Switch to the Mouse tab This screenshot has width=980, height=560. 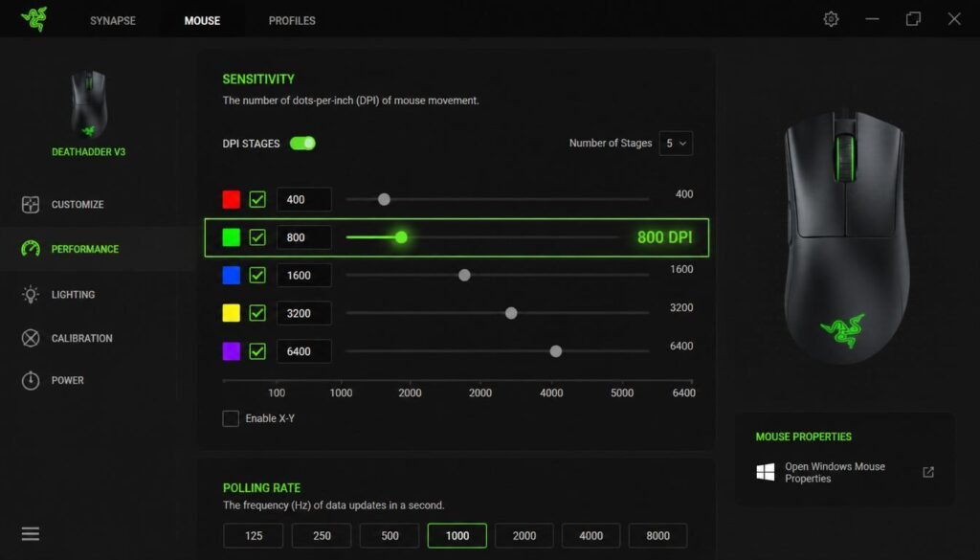(202, 21)
